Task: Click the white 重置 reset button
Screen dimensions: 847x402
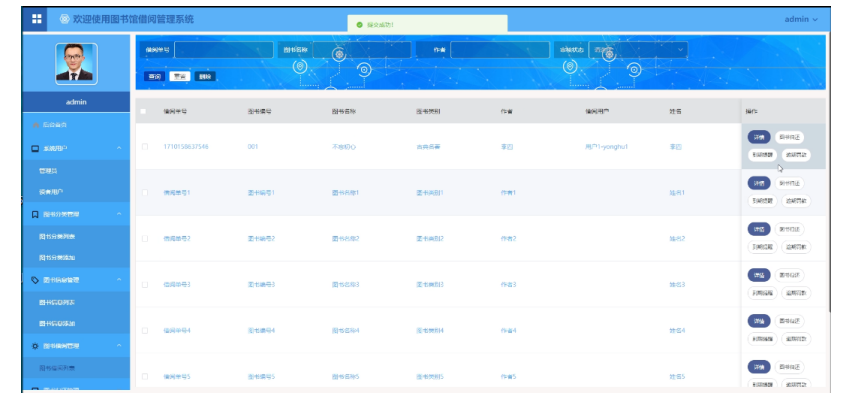Action: 179,77
